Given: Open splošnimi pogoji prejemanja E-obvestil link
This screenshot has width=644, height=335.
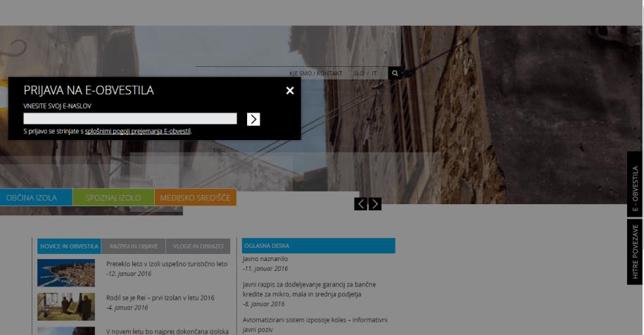Looking at the screenshot, I should coord(138,131).
